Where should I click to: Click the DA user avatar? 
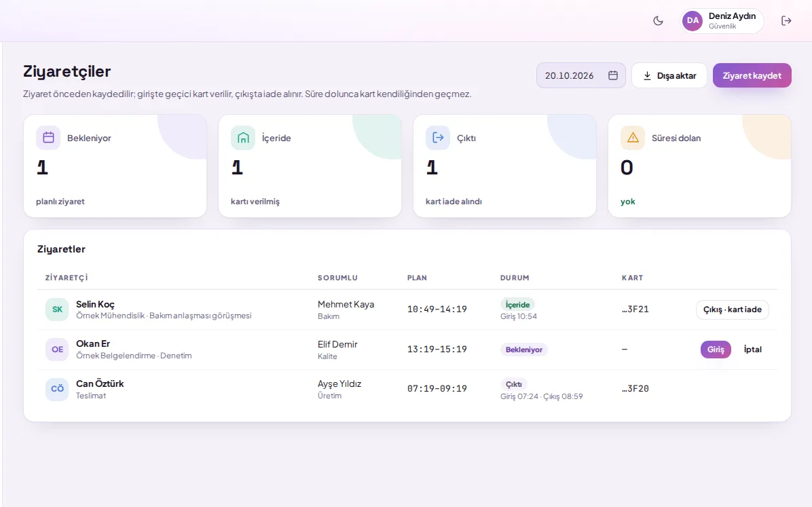point(693,21)
